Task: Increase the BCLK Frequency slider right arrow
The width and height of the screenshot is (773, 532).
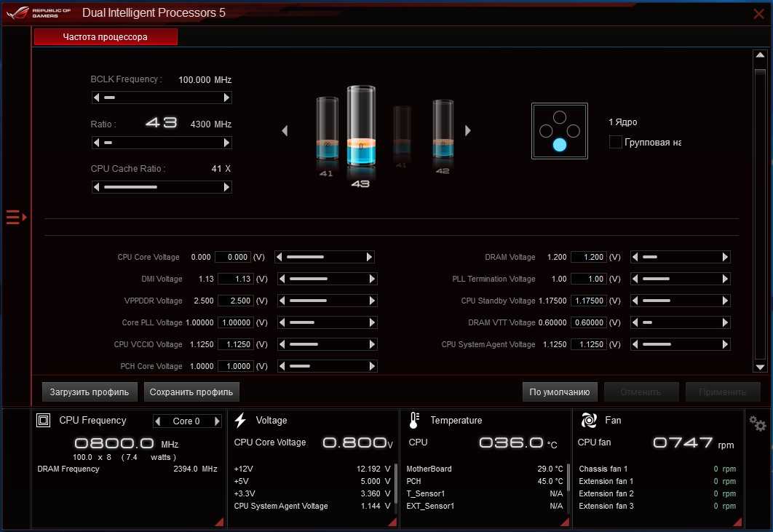Action: (x=226, y=98)
